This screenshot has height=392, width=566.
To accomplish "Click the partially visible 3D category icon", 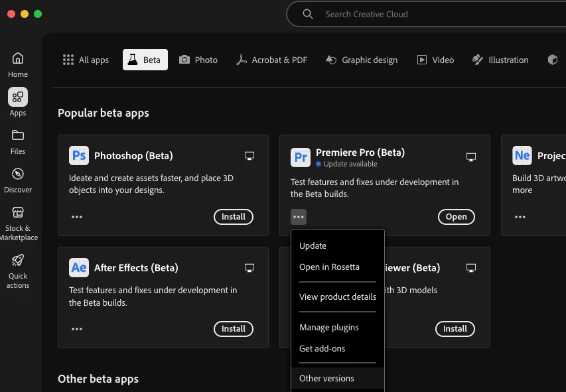I will (553, 60).
